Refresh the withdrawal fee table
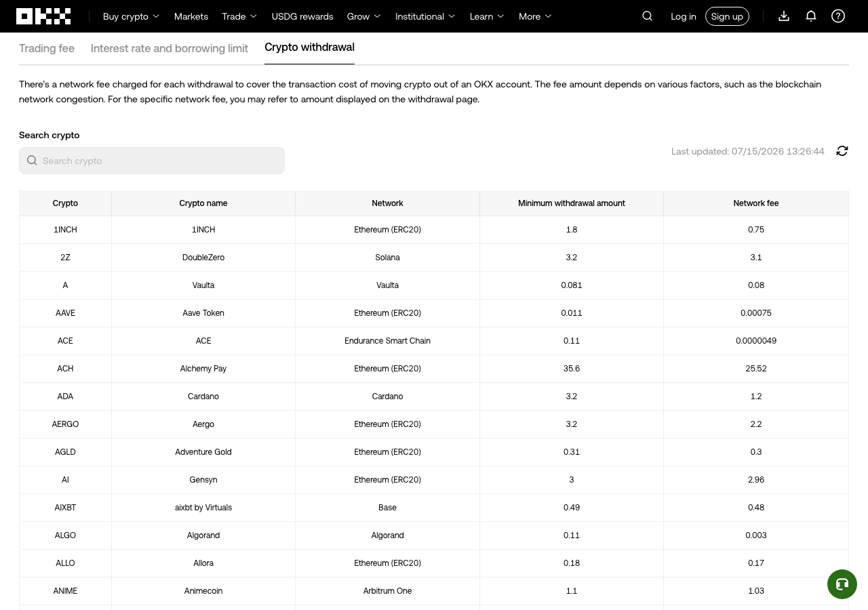The height and width of the screenshot is (610, 868). [x=842, y=151]
